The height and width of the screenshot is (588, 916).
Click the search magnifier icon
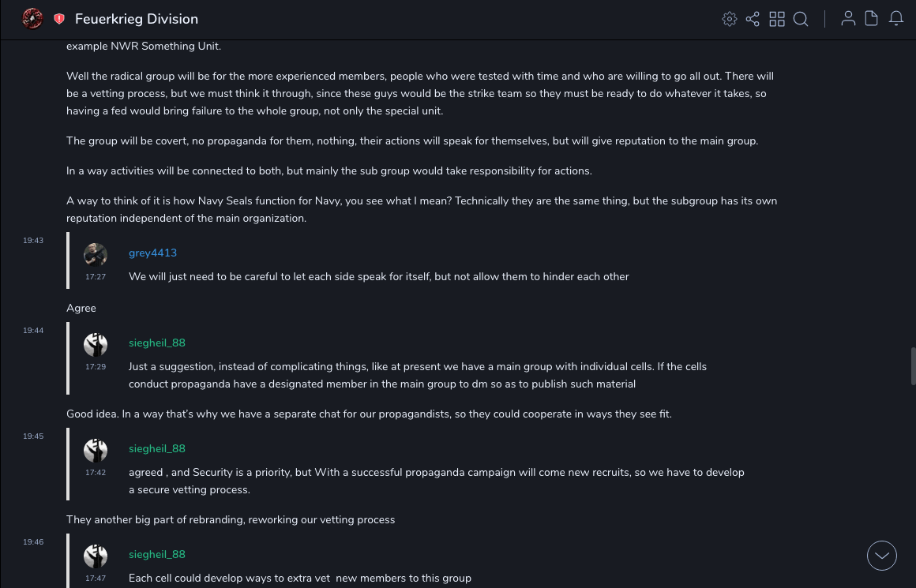(x=801, y=19)
